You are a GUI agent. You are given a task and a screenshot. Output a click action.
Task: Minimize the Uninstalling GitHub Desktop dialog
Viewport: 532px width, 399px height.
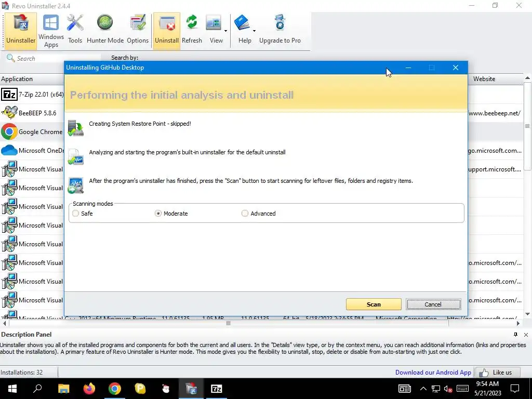(x=408, y=68)
